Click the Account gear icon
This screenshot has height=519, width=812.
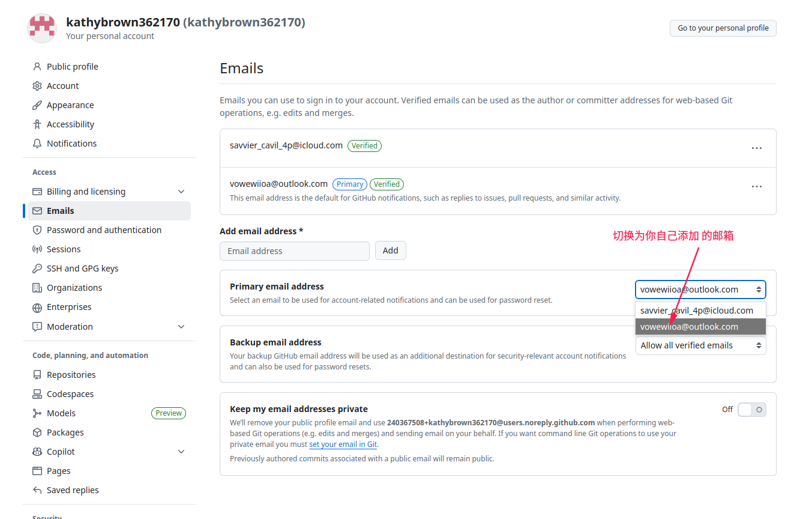pos(37,86)
